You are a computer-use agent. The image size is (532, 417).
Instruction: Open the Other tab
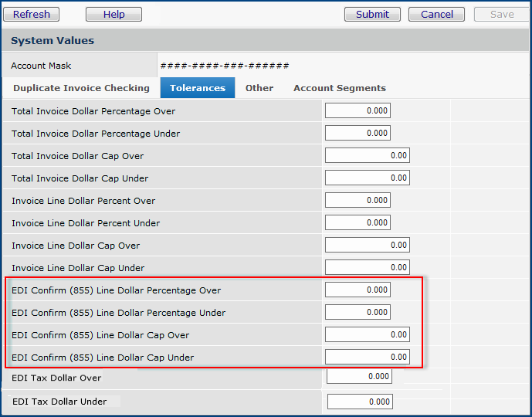259,88
